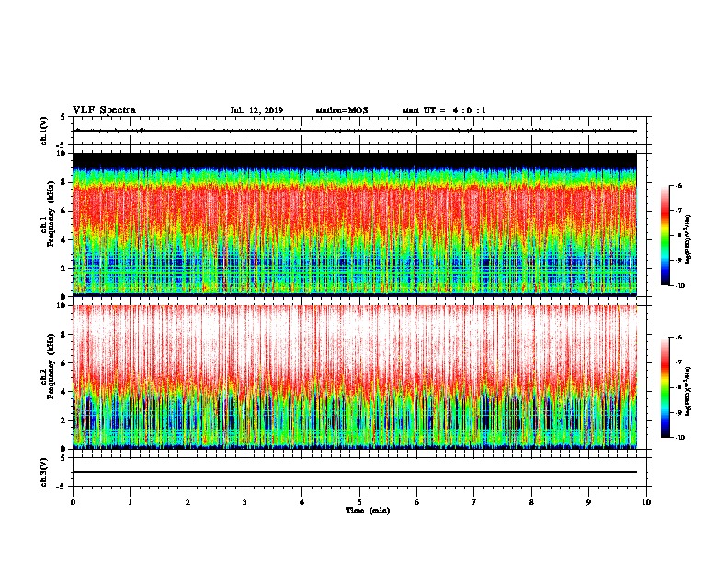Click time axis tick label '3'

[x=245, y=502]
